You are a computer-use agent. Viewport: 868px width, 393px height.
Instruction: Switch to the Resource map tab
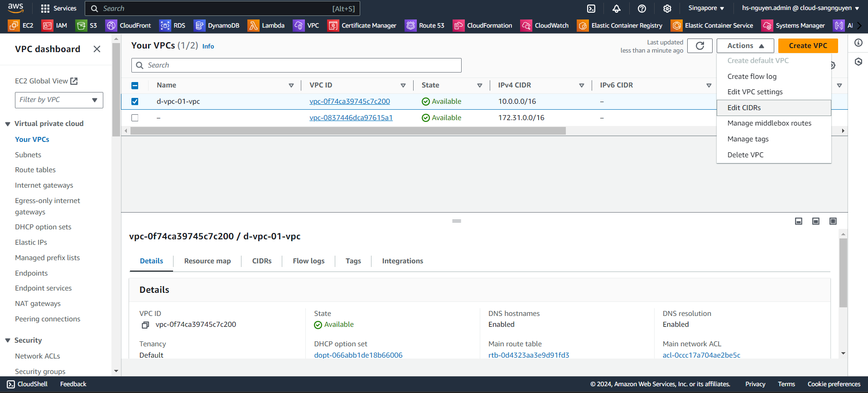(x=207, y=261)
